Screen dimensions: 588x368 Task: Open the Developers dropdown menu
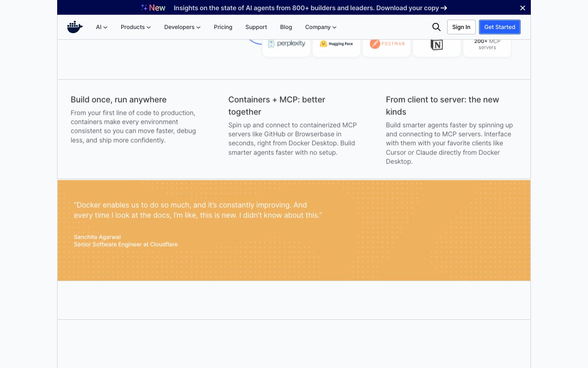182,27
